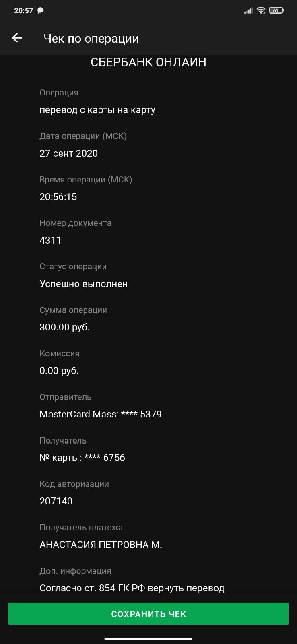Select the authorization code 207140
The image size is (297, 644).
pos(56,501)
